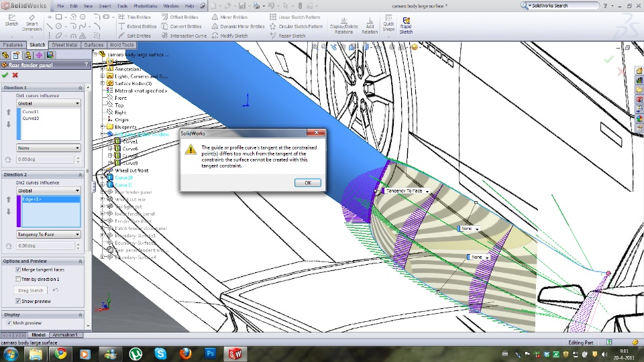This screenshot has height=362, width=644.
Task: Collapse Options and Preview section
Action: pyautogui.click(x=80, y=261)
